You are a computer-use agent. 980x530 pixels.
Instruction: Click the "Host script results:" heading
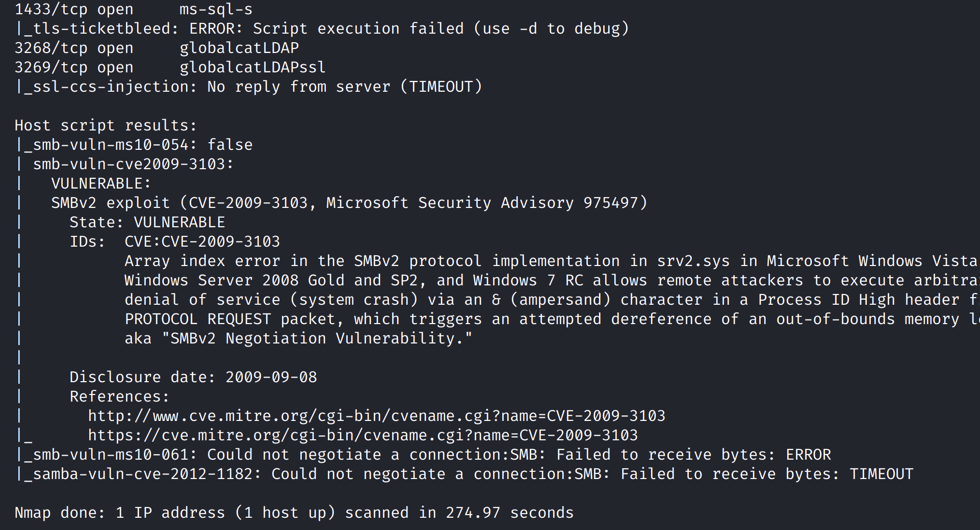pos(106,125)
